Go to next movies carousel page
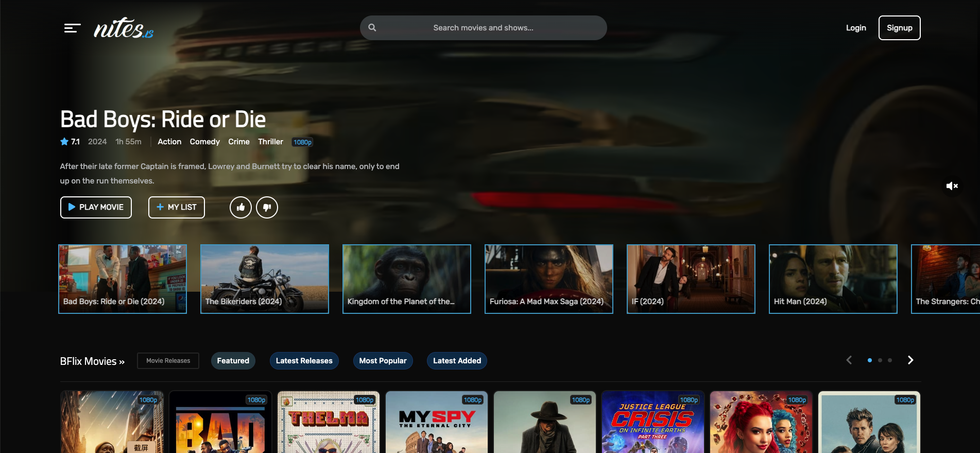Viewport: 980px width, 453px height. [910, 360]
